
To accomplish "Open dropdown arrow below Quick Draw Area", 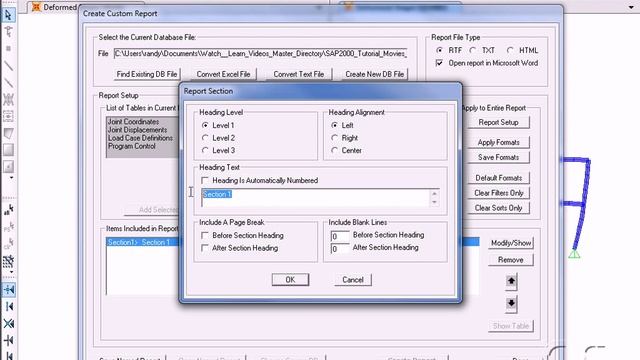I will [11, 178].
